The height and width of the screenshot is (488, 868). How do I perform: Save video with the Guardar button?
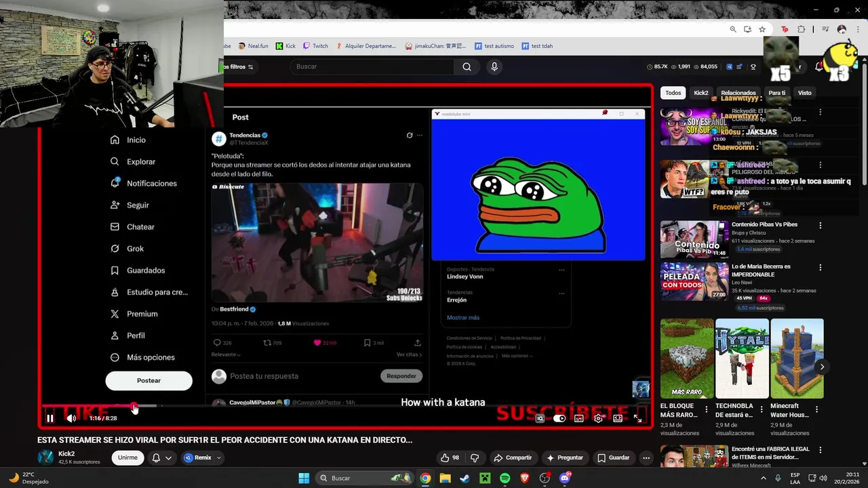tap(613, 457)
